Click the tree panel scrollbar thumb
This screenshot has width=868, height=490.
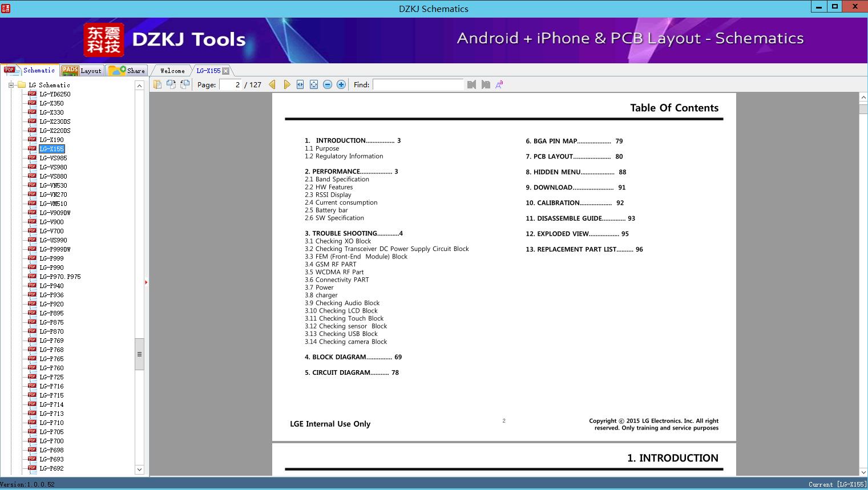(x=139, y=354)
